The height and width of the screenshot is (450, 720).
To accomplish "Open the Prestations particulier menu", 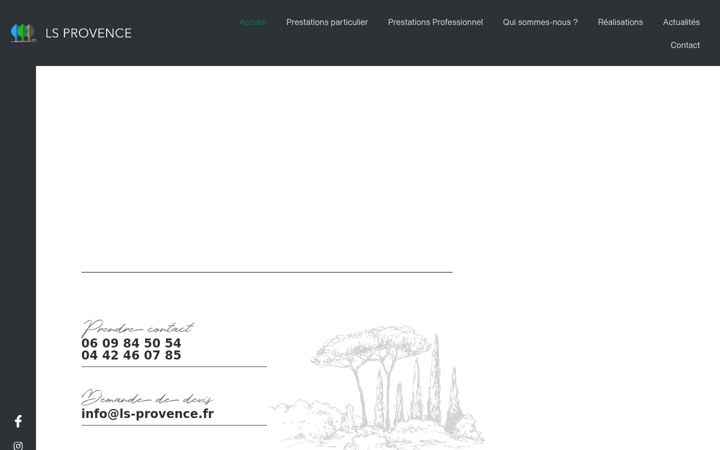I will tap(327, 22).
